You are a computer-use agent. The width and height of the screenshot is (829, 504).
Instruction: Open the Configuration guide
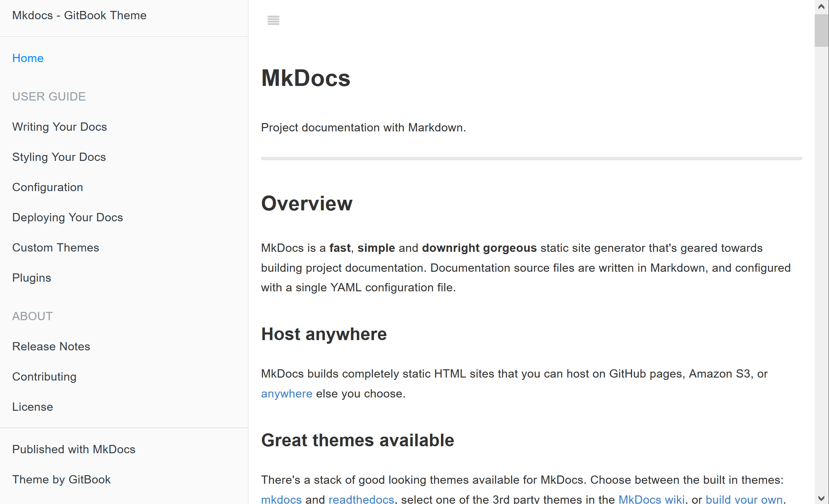point(47,187)
